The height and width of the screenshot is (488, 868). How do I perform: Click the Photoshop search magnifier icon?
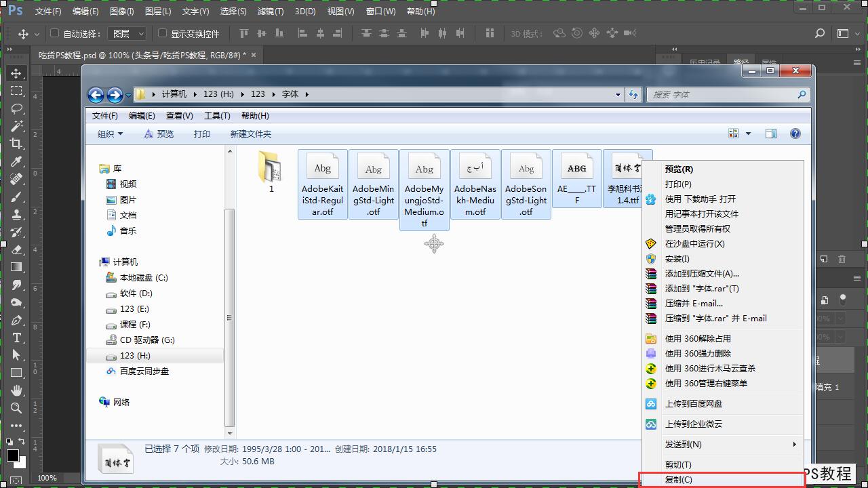(820, 33)
